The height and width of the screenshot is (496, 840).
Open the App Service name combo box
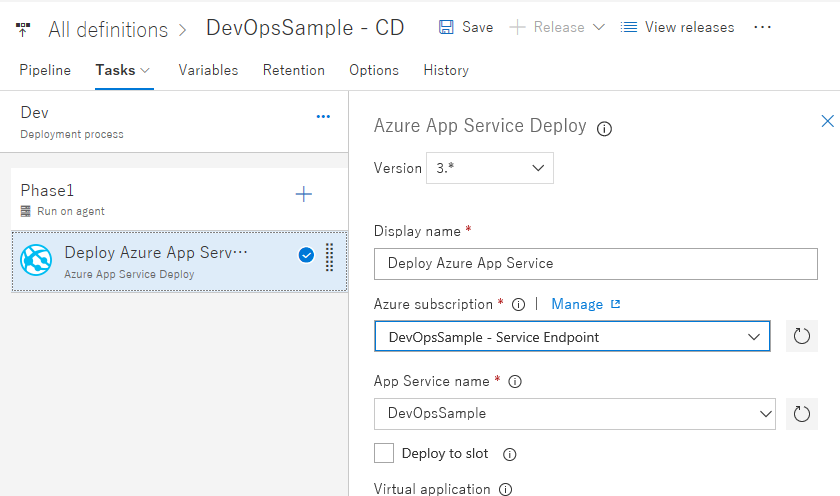(x=575, y=414)
